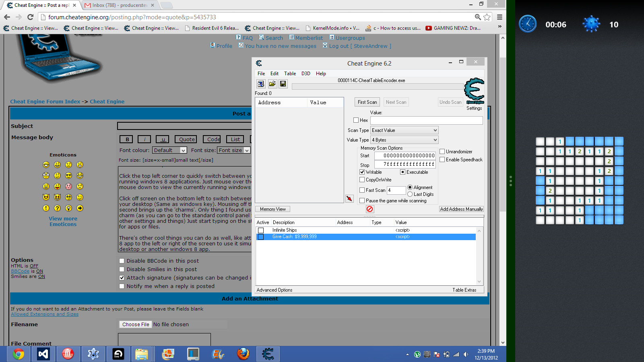Click inside the Value input field

(x=427, y=120)
